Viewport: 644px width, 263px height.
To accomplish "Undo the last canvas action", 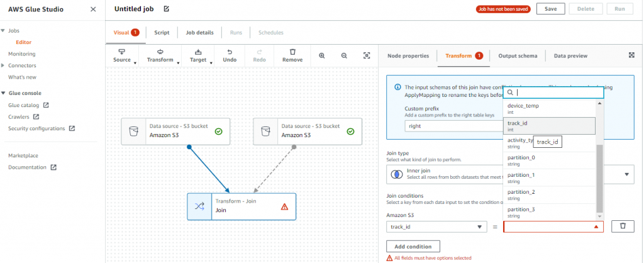I will (x=230, y=55).
